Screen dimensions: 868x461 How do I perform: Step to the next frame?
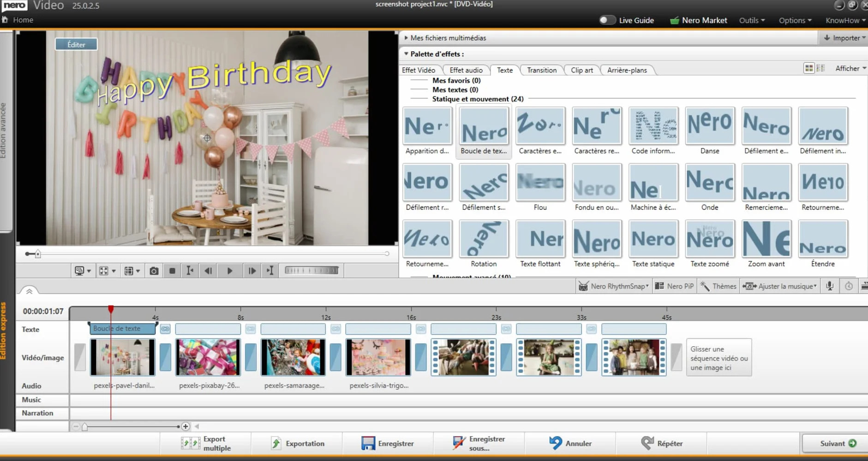252,271
